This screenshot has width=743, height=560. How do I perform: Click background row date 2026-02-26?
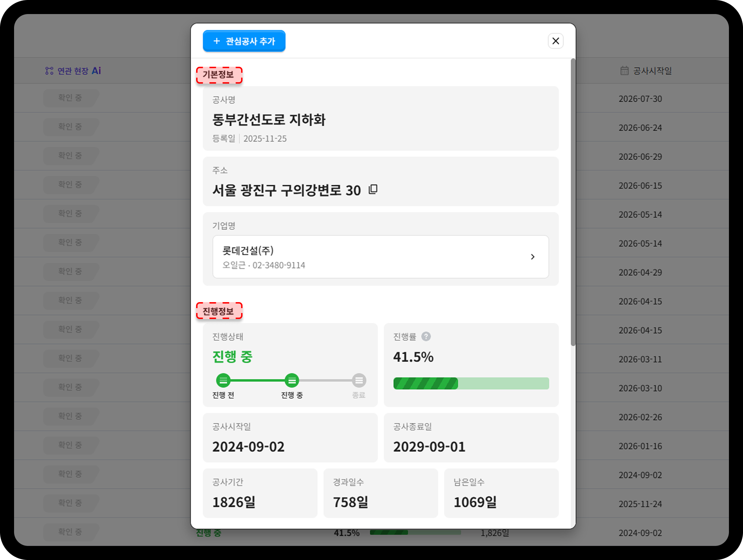(x=640, y=417)
